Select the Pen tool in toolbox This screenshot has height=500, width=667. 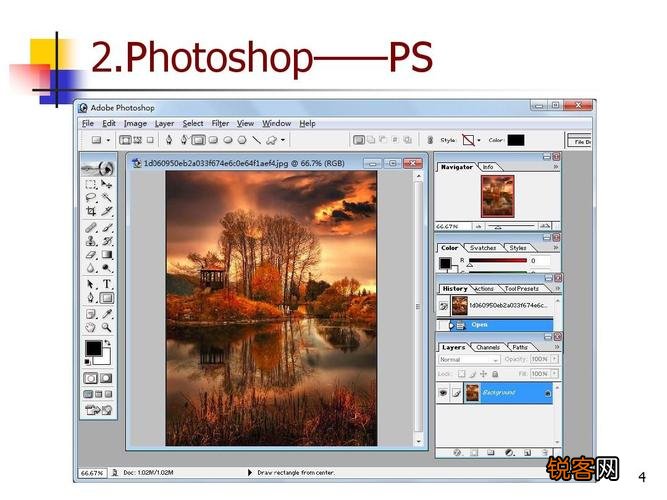pyautogui.click(x=90, y=298)
